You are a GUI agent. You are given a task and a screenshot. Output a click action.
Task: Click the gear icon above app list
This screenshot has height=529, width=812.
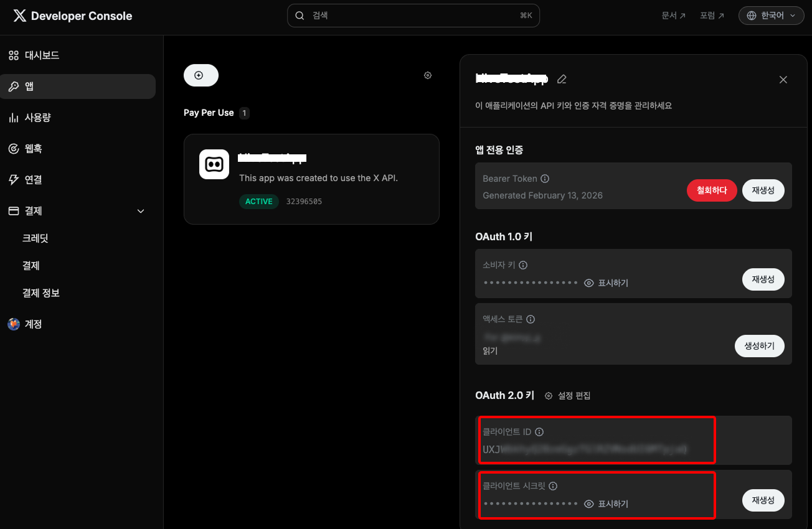point(428,75)
